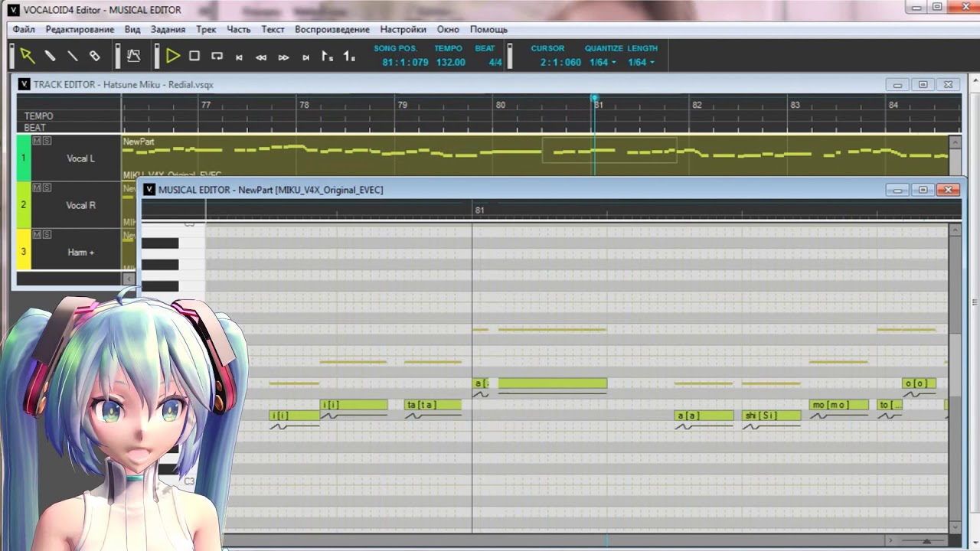The image size is (980, 551).
Task: Solo track 3 Harm +
Action: (47, 234)
